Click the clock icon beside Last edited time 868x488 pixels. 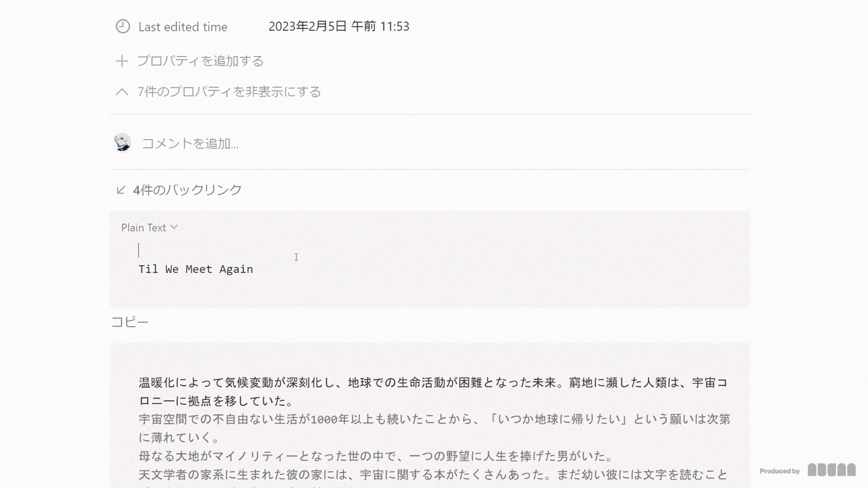[x=123, y=26]
